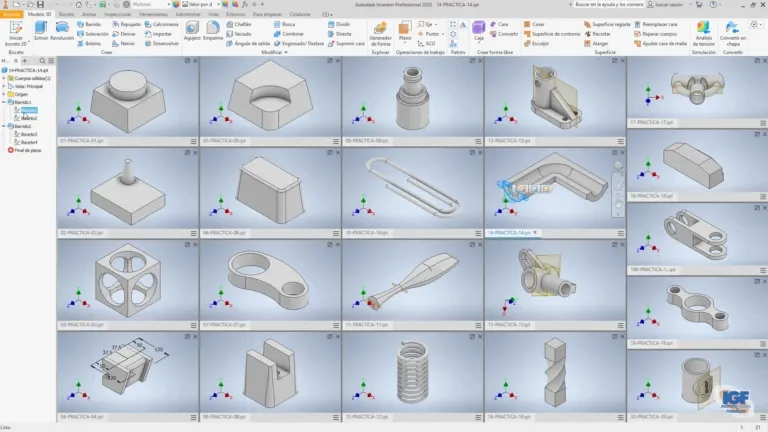Image resolution: width=768 pixels, height=432 pixels.
Task: Open Análisis de tensión simulation
Action: [704, 33]
